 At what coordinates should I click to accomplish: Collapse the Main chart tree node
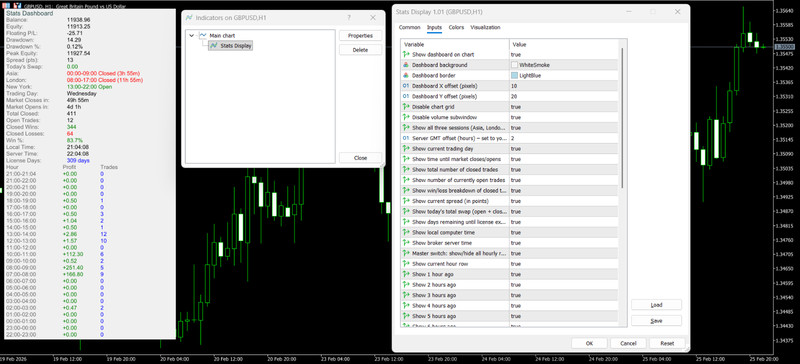coord(191,36)
